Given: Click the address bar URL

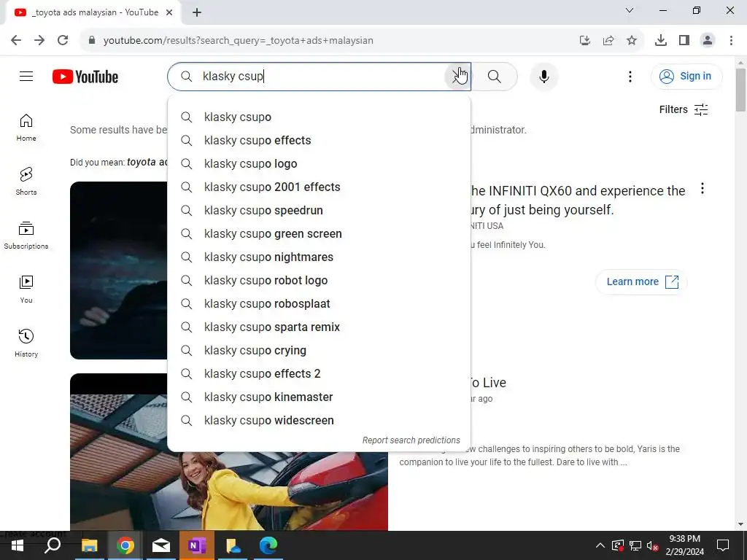Looking at the screenshot, I should tap(239, 41).
